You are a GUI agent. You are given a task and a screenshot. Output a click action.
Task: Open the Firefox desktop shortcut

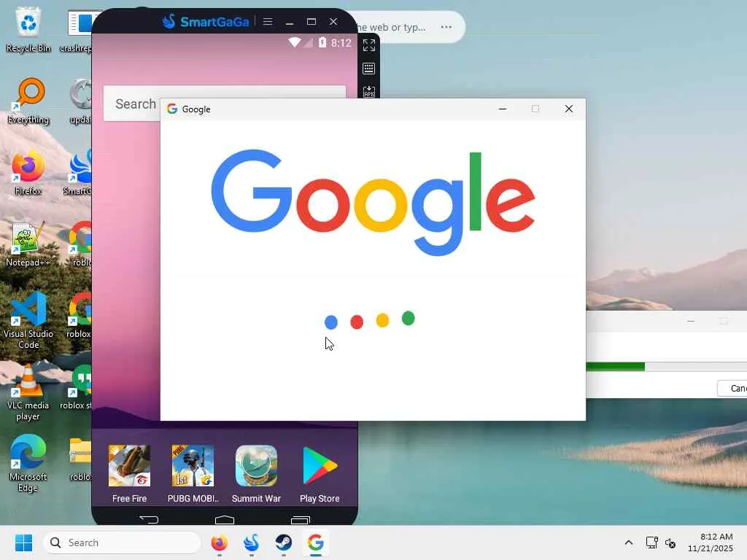(28, 172)
